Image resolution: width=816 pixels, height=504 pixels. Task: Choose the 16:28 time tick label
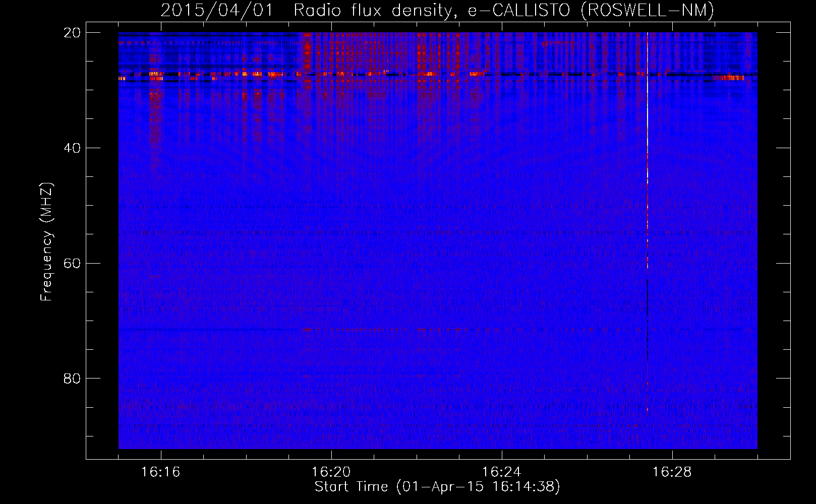(672, 472)
